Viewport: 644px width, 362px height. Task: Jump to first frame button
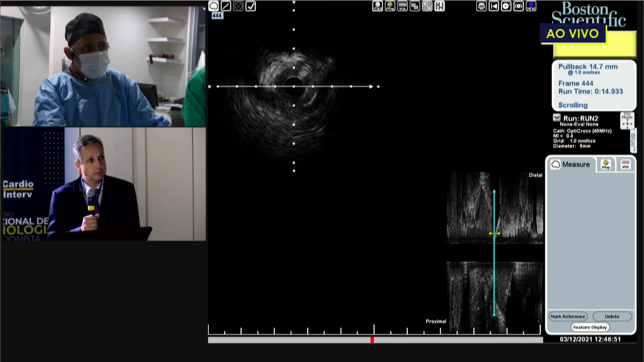tap(494, 6)
